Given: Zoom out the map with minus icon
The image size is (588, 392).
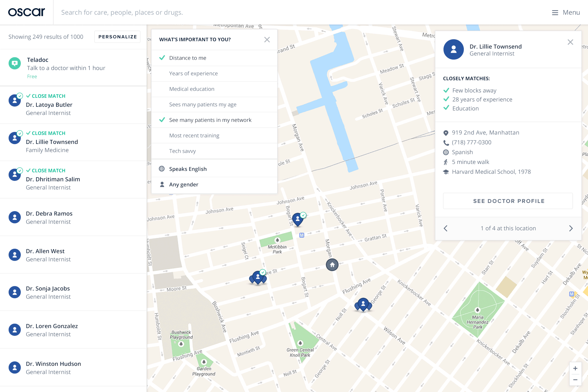Looking at the screenshot, I should click(575, 380).
